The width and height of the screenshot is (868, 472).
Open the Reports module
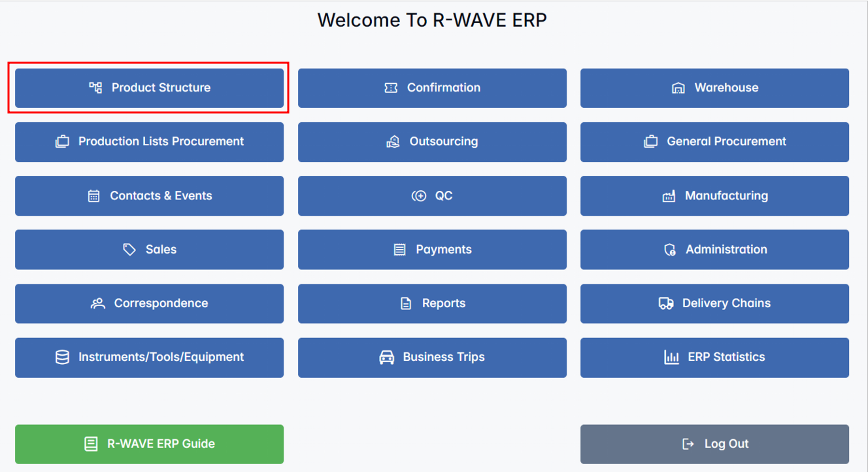pyautogui.click(x=432, y=303)
